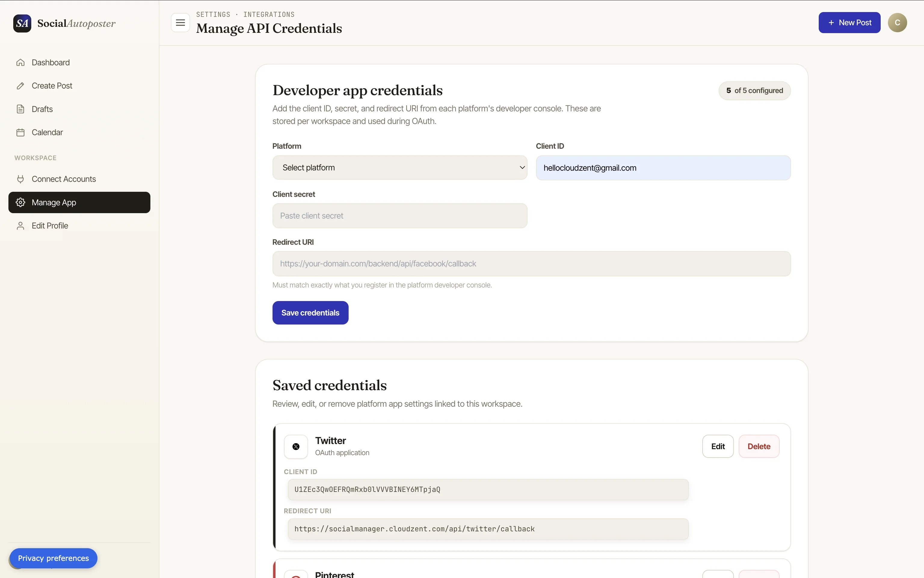
Task: Toggle the sidebar hamburger menu button
Action: pos(180,23)
